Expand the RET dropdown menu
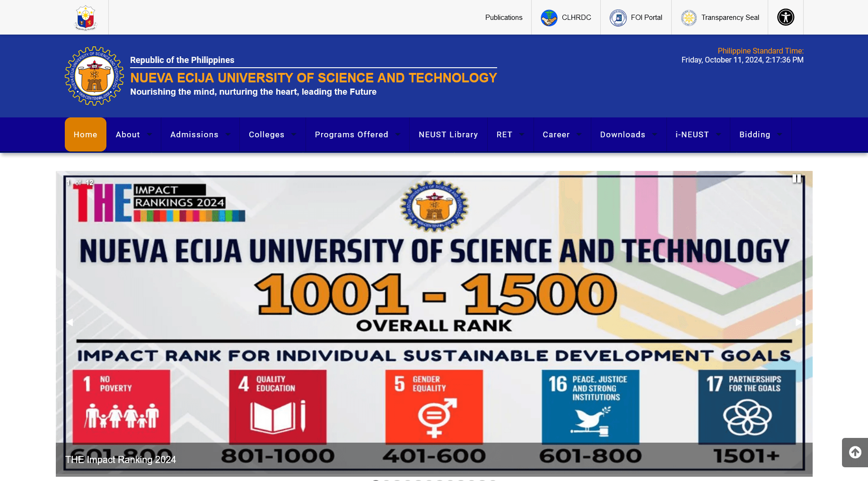868x481 pixels. (x=511, y=134)
